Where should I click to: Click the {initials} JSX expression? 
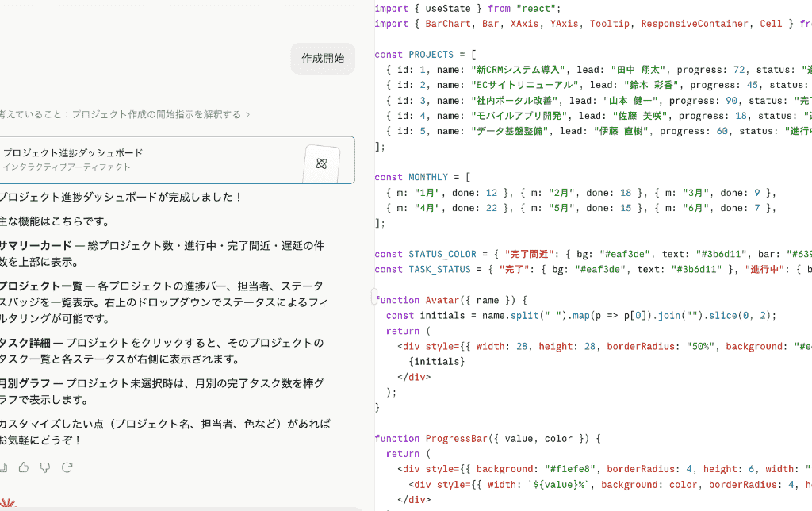coord(437,362)
